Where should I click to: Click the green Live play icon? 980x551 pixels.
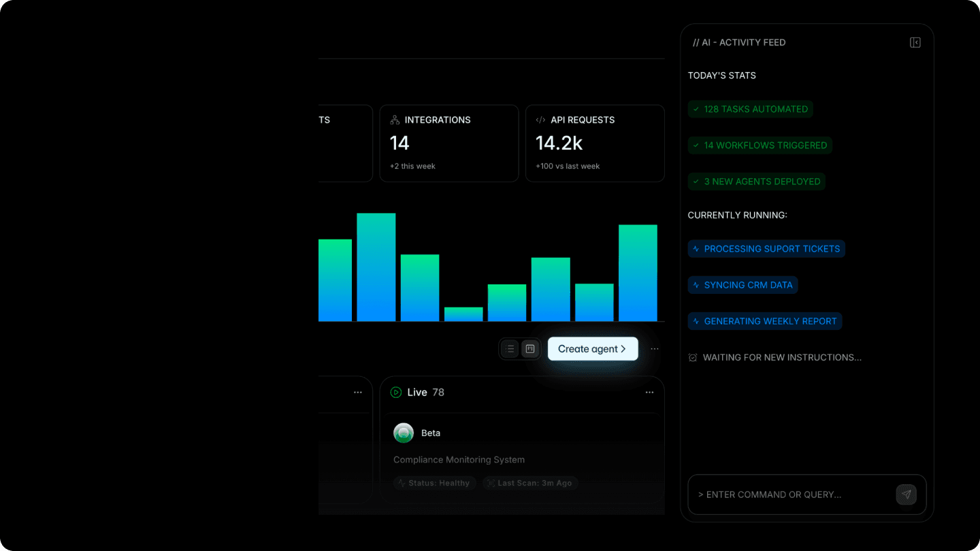click(396, 392)
